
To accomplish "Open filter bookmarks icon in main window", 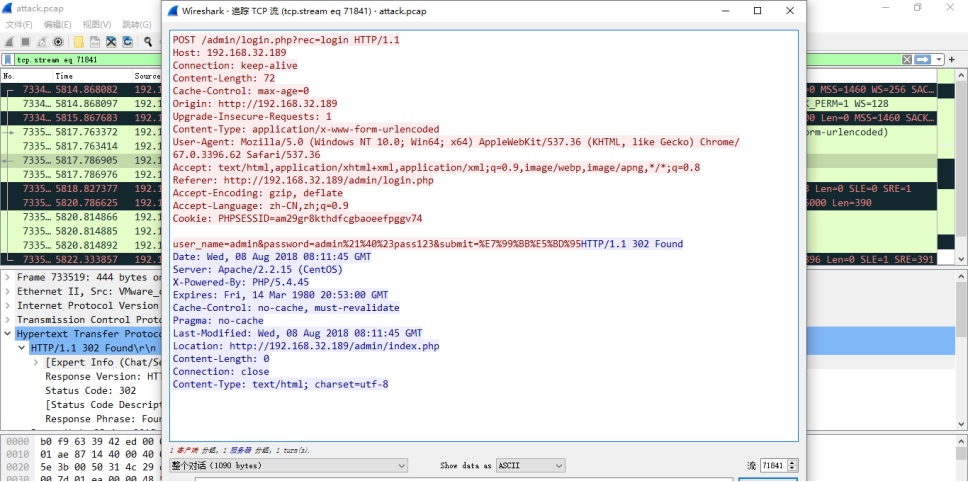I will tap(7, 60).
